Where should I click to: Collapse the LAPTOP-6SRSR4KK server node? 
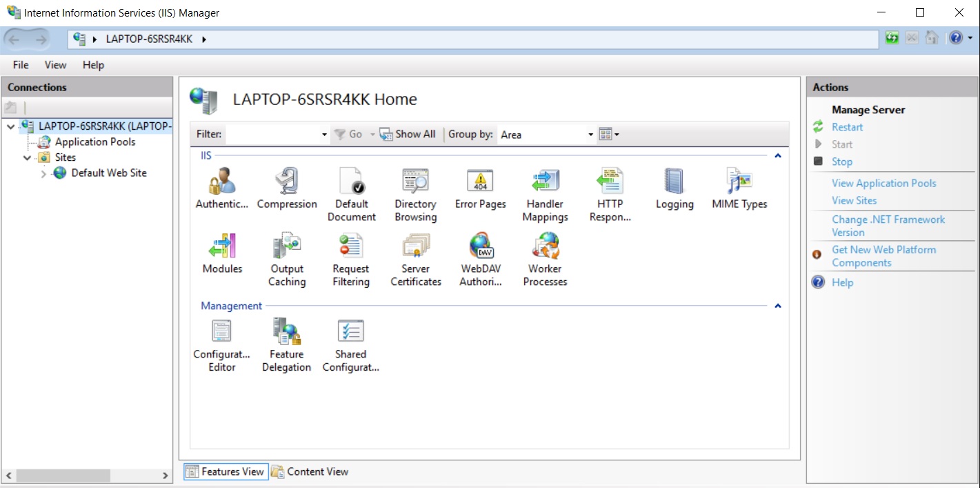tap(11, 126)
